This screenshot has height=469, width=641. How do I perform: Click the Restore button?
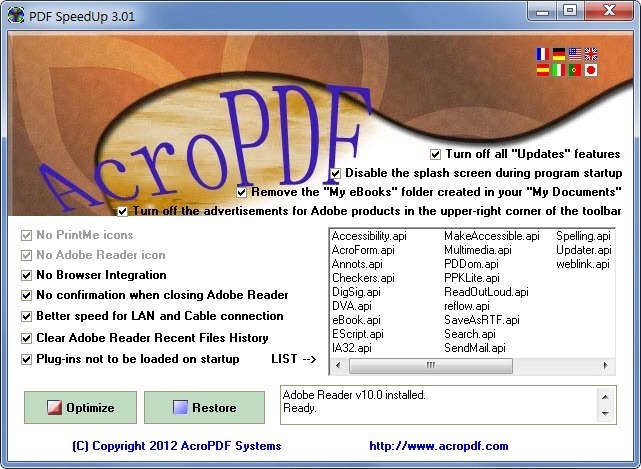click(204, 407)
